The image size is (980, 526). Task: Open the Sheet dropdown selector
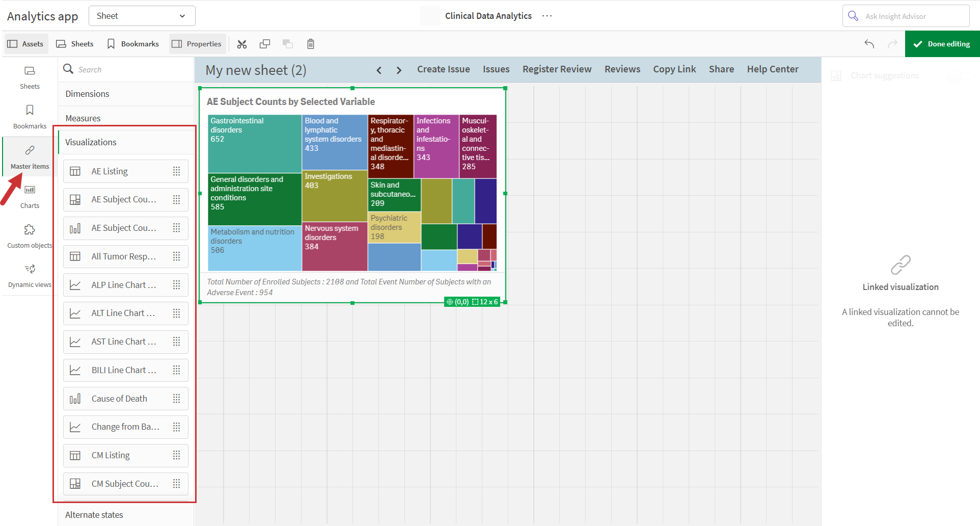point(142,16)
